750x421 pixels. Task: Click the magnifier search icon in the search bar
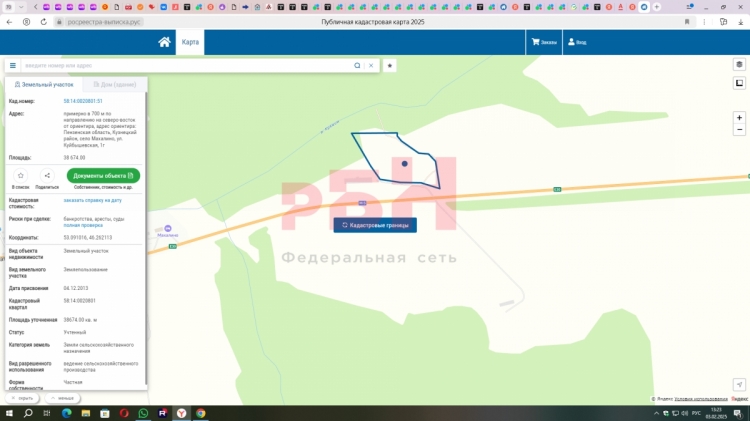[x=357, y=65]
